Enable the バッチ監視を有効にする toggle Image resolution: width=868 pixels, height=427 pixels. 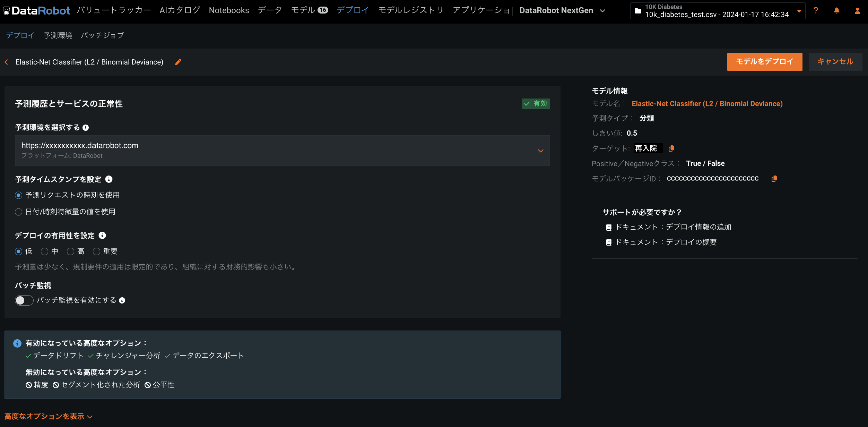click(24, 300)
